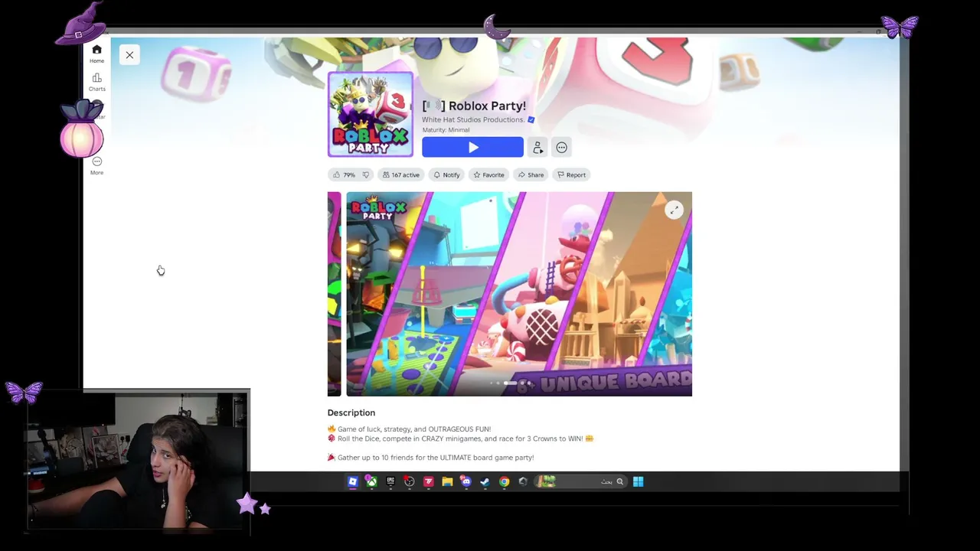The width and height of the screenshot is (980, 551).
Task: Click the 'Maturity: Minimal' label
Action: 446,130
